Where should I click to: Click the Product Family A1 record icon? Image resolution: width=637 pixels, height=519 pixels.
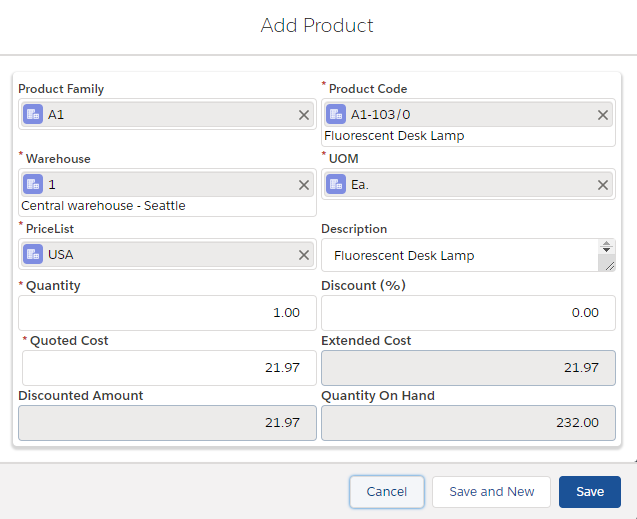point(33,115)
